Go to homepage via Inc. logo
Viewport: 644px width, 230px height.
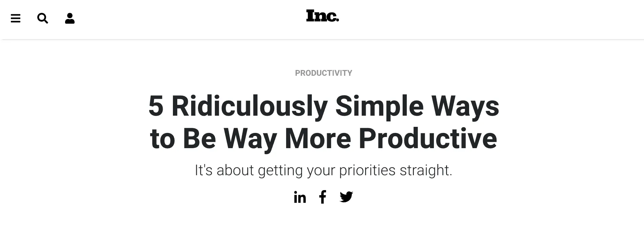(323, 16)
